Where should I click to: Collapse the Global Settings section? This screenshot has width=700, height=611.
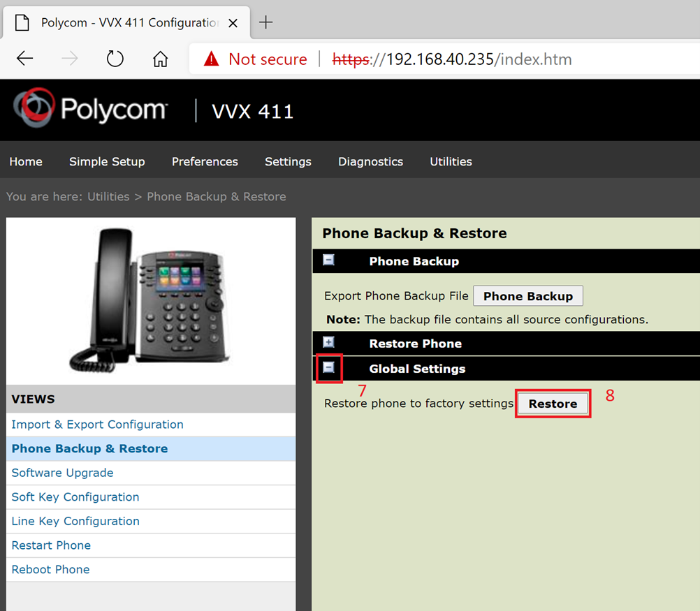(x=328, y=367)
